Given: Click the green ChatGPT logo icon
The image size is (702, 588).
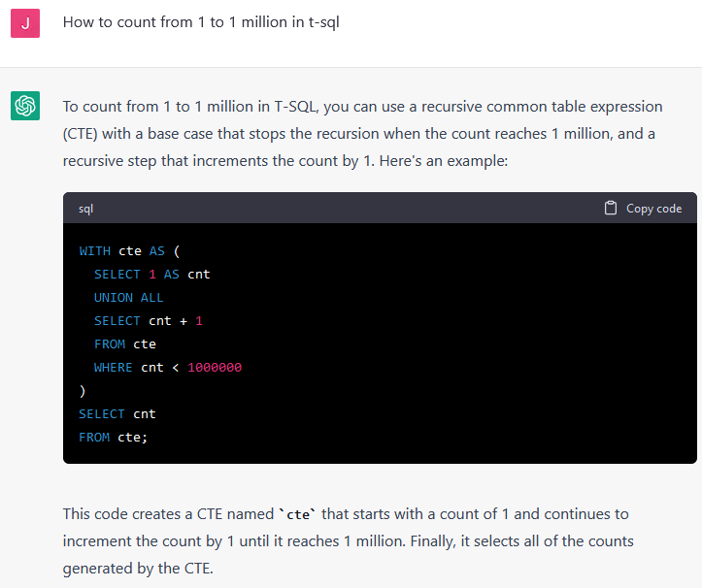Looking at the screenshot, I should (x=25, y=107).
